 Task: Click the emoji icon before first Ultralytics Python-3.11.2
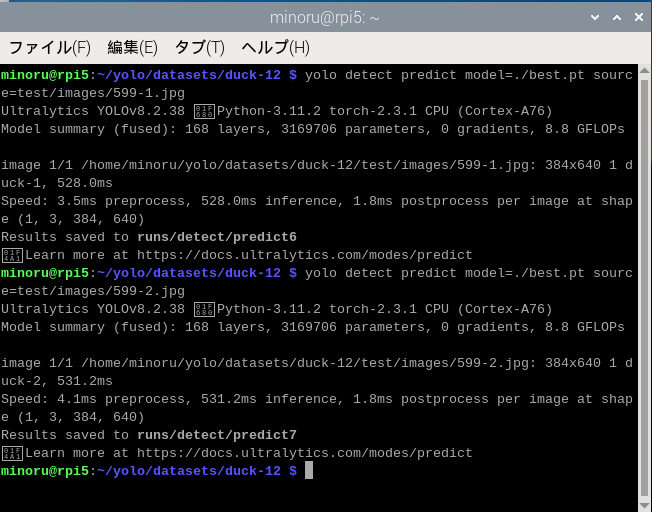coord(204,111)
